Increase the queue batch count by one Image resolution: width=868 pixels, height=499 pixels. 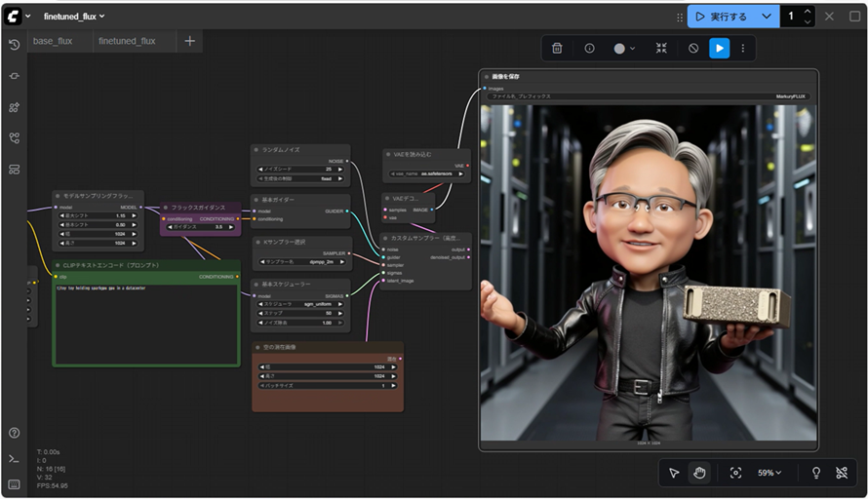point(808,12)
